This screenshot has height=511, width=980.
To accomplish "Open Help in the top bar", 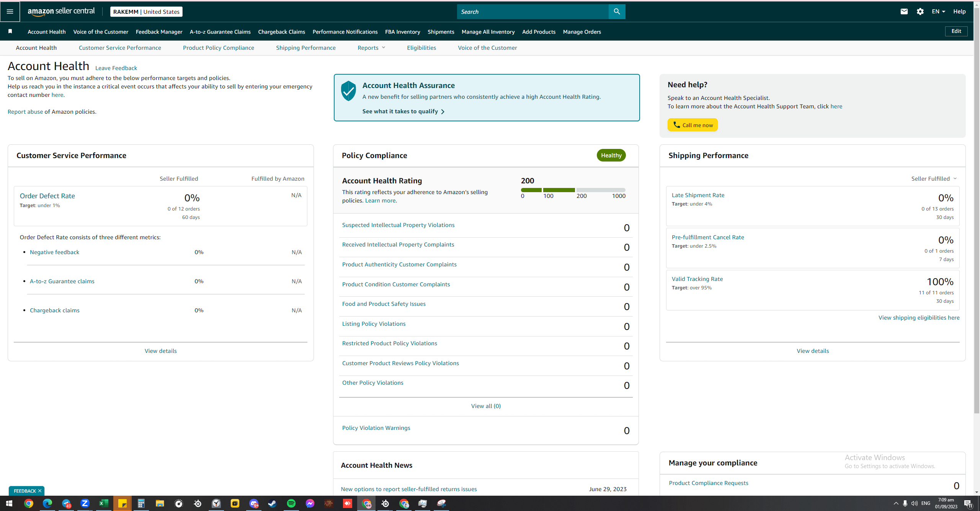I will pyautogui.click(x=959, y=11).
